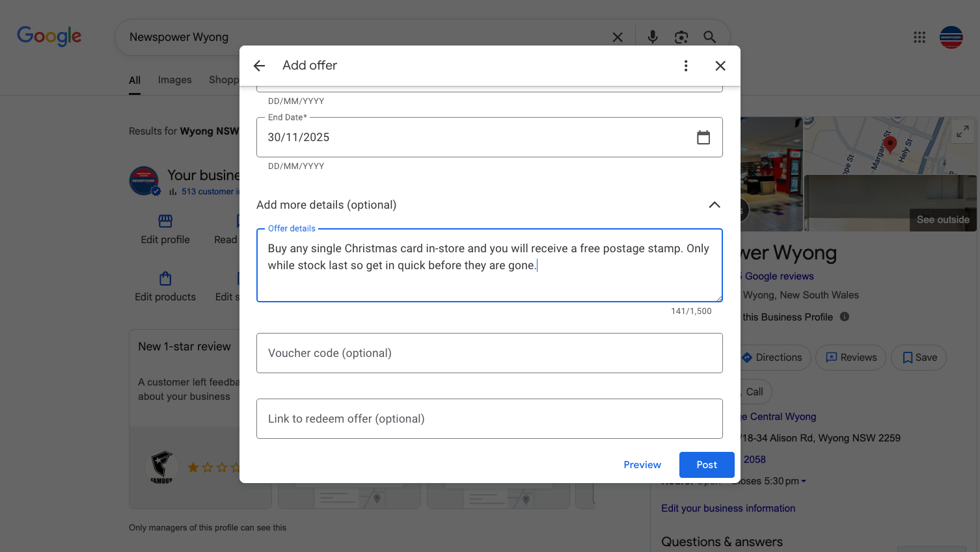Image resolution: width=980 pixels, height=552 pixels.
Task: Get Directions to the business
Action: coord(775,358)
